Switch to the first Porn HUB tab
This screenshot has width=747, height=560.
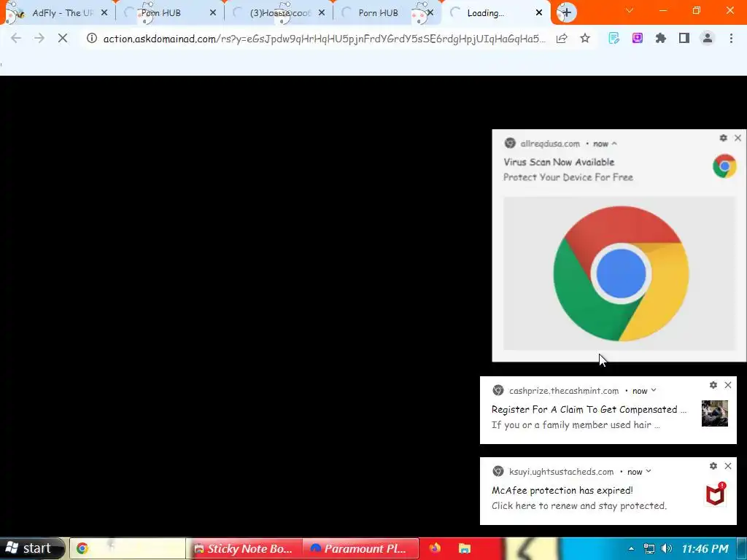click(x=169, y=13)
